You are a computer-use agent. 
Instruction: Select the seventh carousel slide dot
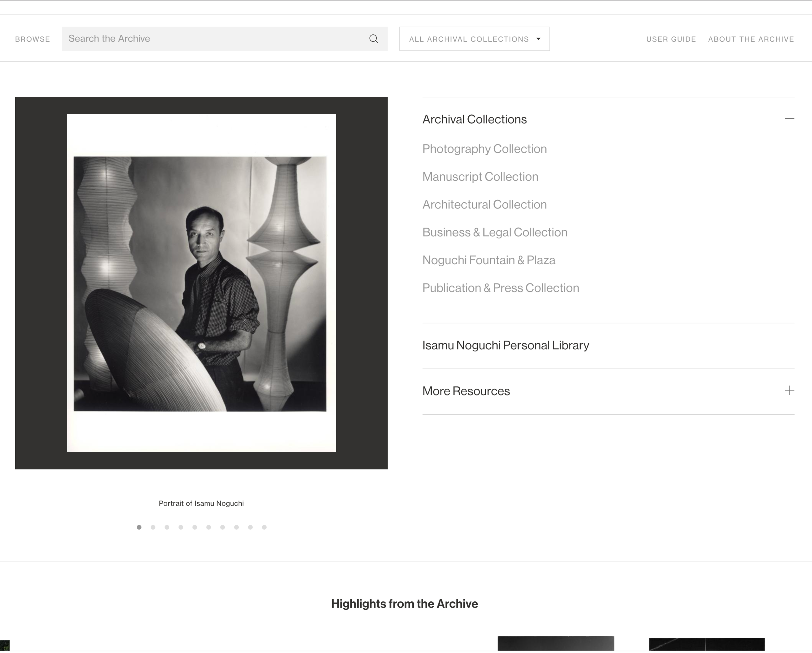[222, 527]
